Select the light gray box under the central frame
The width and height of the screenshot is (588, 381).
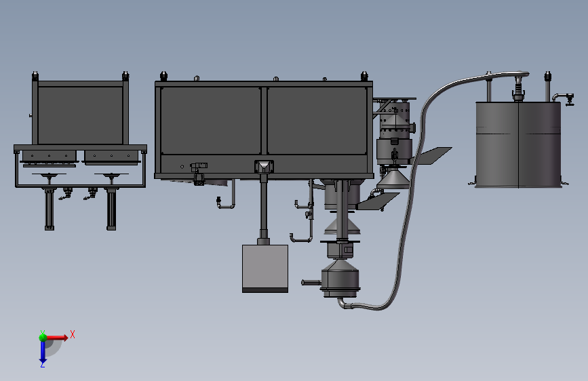pyautogui.click(x=265, y=268)
